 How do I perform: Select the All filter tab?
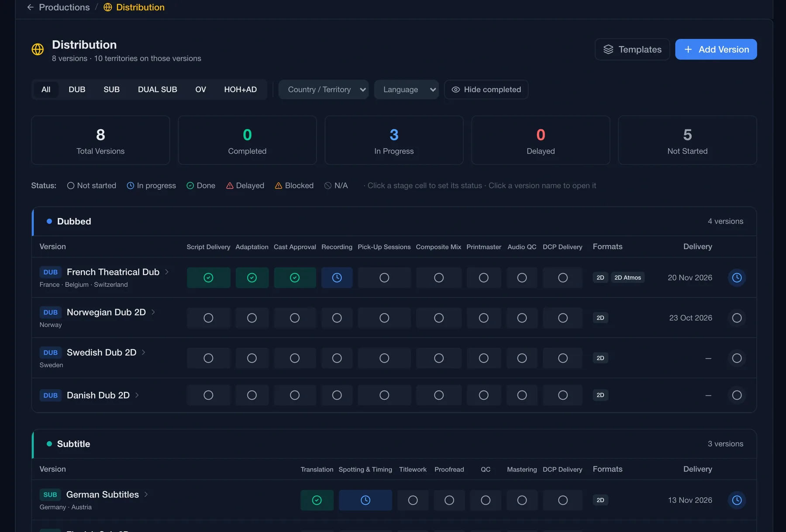click(x=46, y=89)
